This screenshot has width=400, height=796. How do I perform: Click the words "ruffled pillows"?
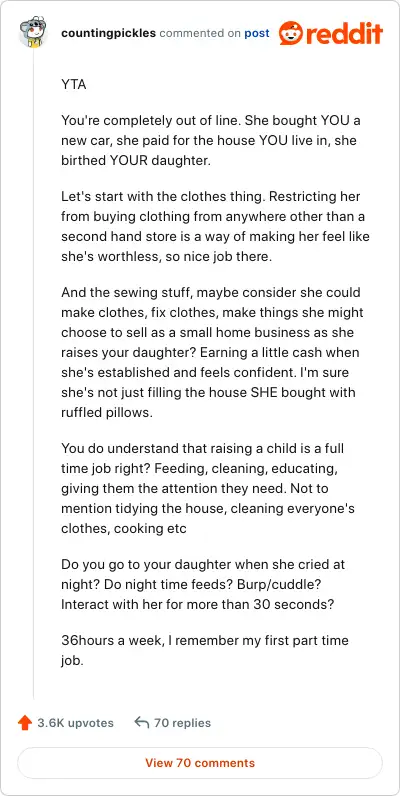[x=106, y=412]
